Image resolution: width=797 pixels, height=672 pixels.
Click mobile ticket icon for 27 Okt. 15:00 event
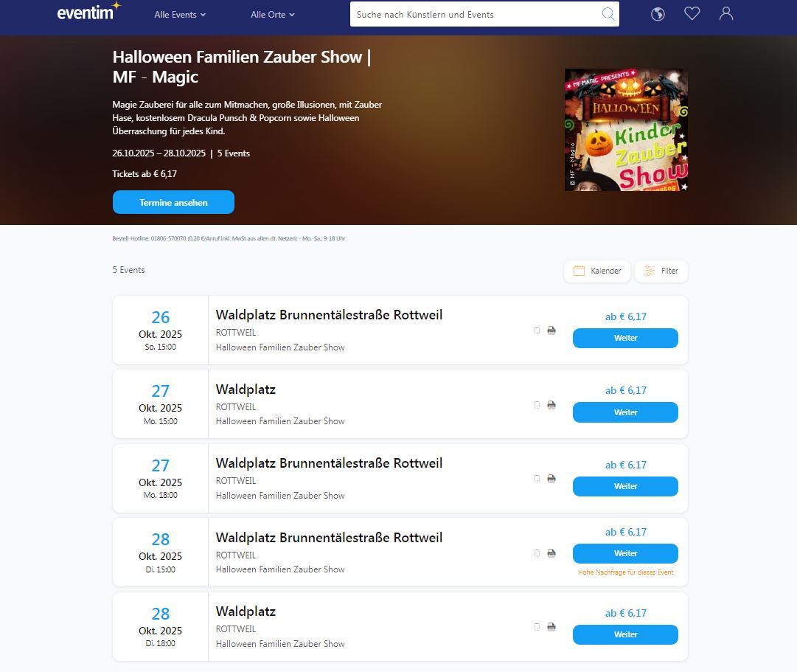pos(537,405)
